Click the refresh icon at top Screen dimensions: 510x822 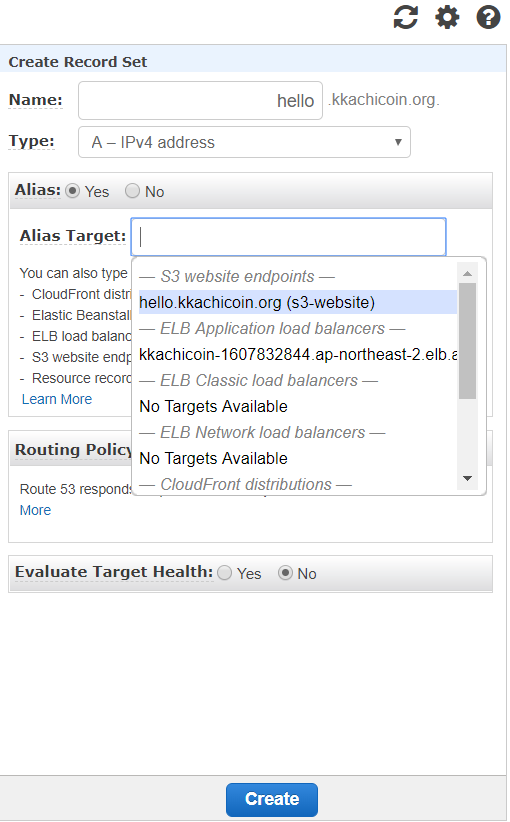click(x=406, y=17)
